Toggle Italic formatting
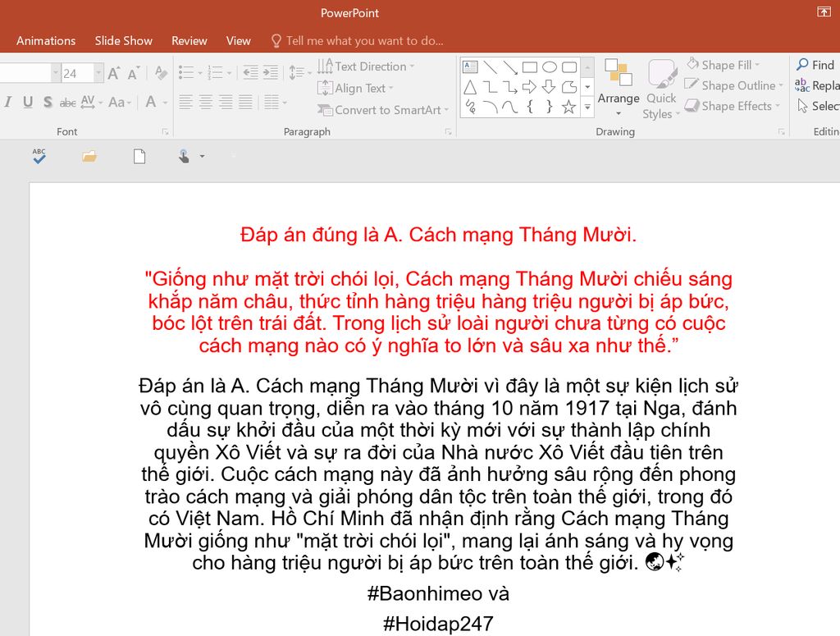Viewport: 840px width, 636px height. click(x=7, y=102)
